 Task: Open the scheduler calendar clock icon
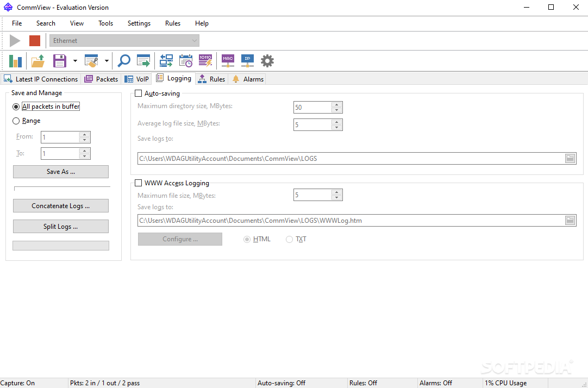(186, 61)
